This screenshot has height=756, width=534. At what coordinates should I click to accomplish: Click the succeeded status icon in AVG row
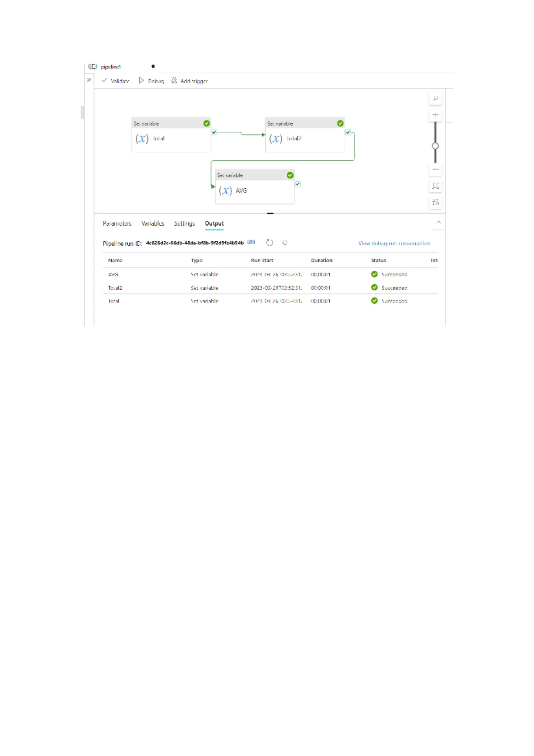pos(374,274)
